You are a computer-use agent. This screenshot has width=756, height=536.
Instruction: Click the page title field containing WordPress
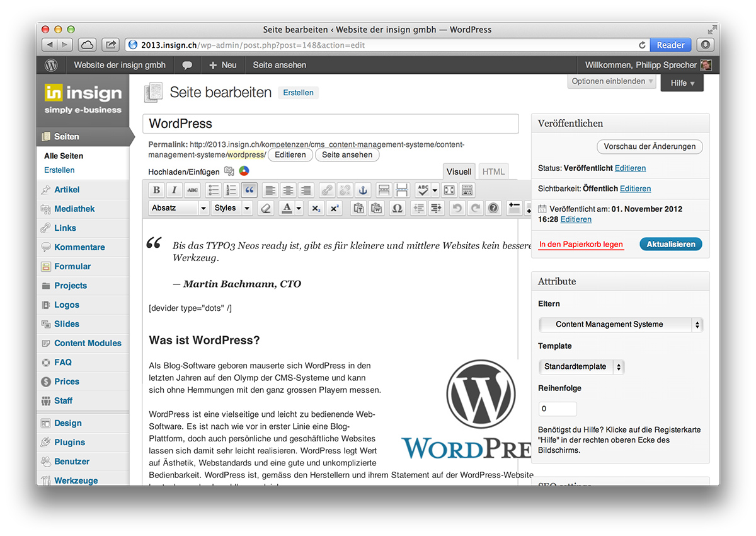[331, 124]
